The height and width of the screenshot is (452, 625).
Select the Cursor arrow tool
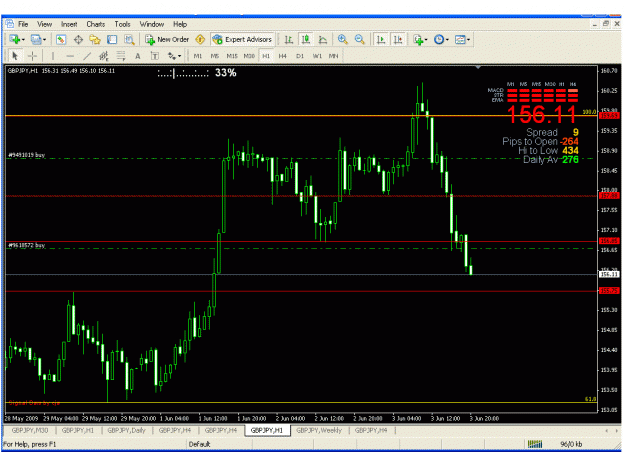(15, 56)
